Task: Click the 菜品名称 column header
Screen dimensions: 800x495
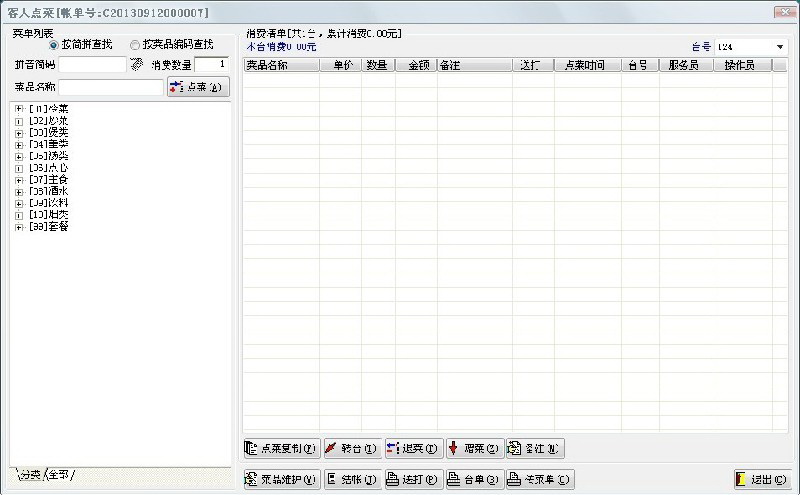Action: point(282,65)
